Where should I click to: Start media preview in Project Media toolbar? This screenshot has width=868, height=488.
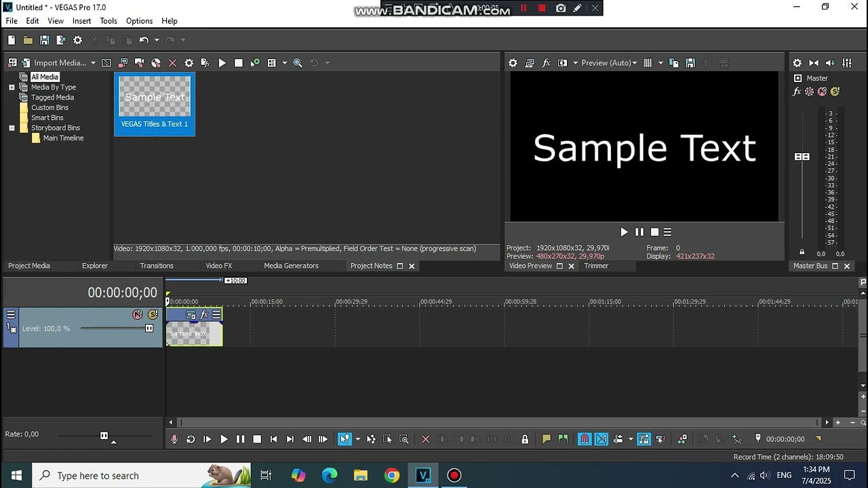pyautogui.click(x=222, y=63)
